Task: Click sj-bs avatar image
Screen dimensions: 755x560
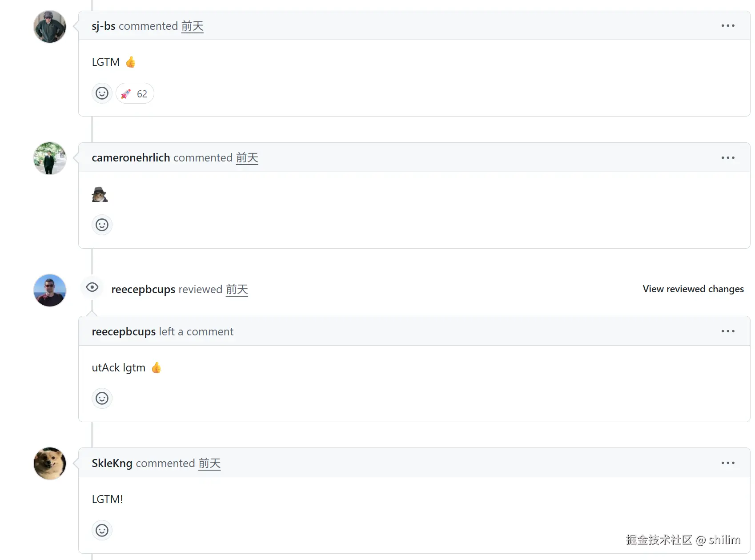Action: 50,27
